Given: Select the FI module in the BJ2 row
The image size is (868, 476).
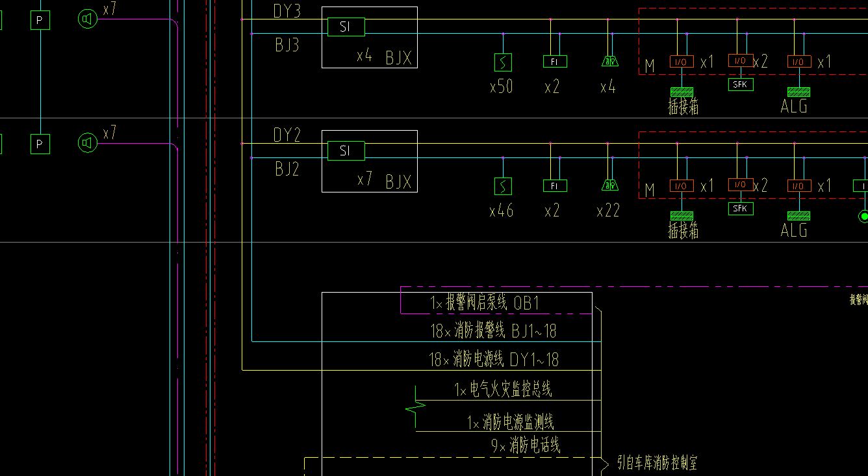Looking at the screenshot, I should click(555, 186).
